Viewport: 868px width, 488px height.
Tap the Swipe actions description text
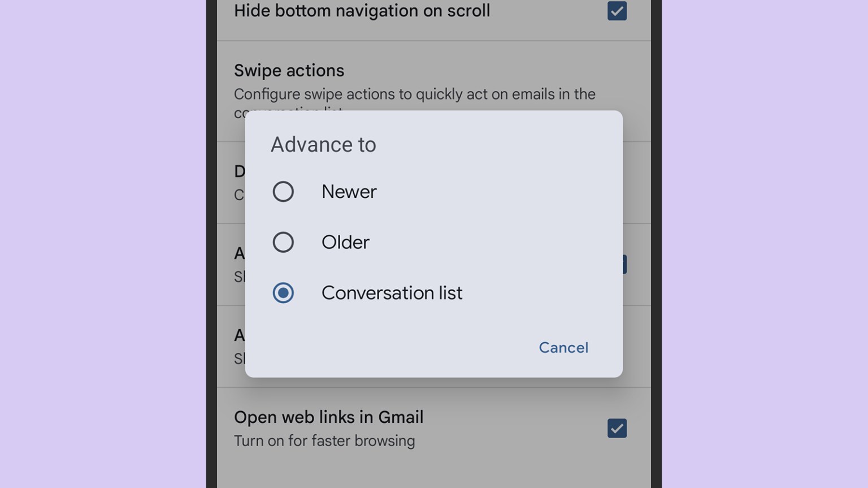[414, 94]
